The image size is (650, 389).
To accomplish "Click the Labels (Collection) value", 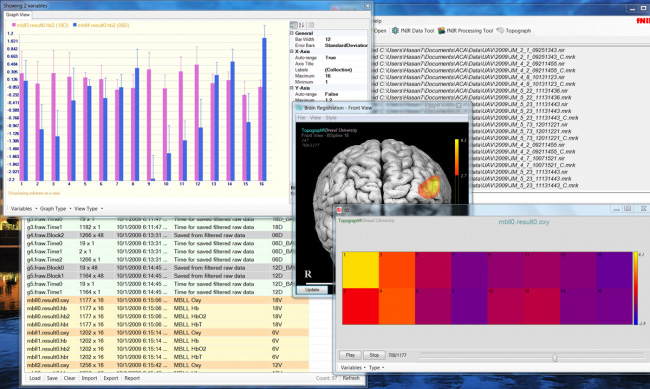I will click(x=345, y=70).
